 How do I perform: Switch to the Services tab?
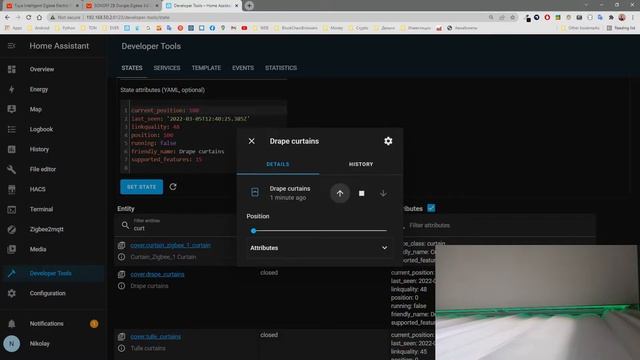click(167, 68)
